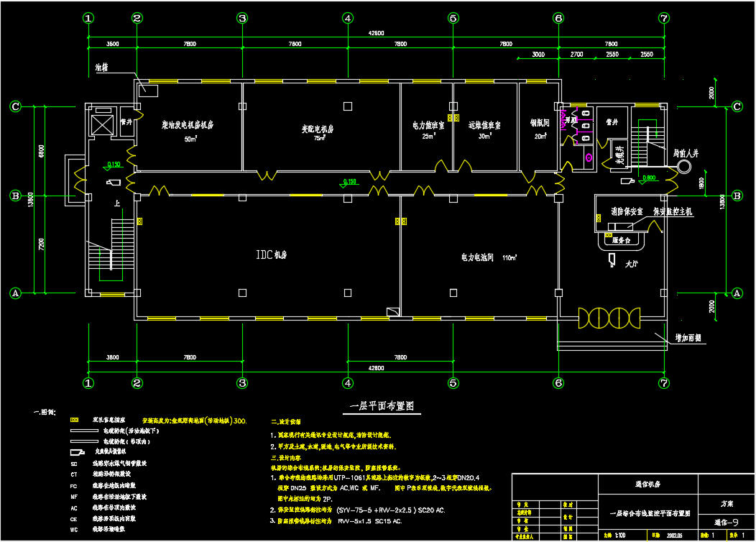Click the 6600 vertical dimension text
The height and width of the screenshot is (542, 756).
[42, 151]
